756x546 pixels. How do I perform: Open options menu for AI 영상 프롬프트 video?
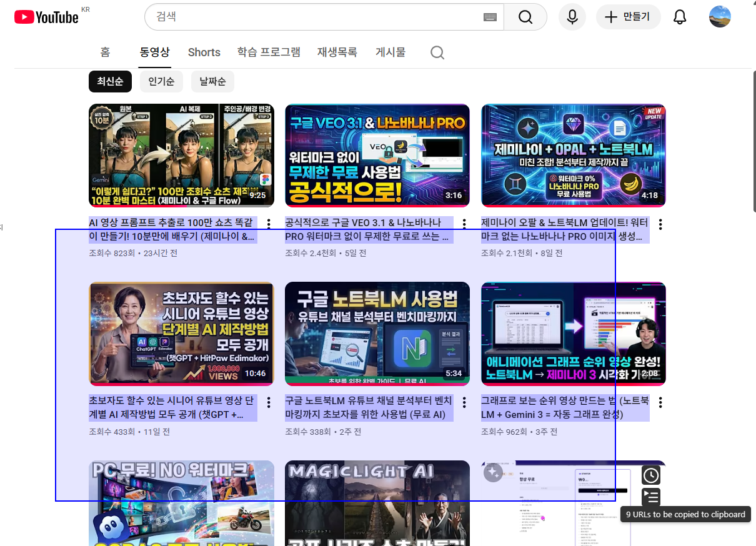point(269,224)
